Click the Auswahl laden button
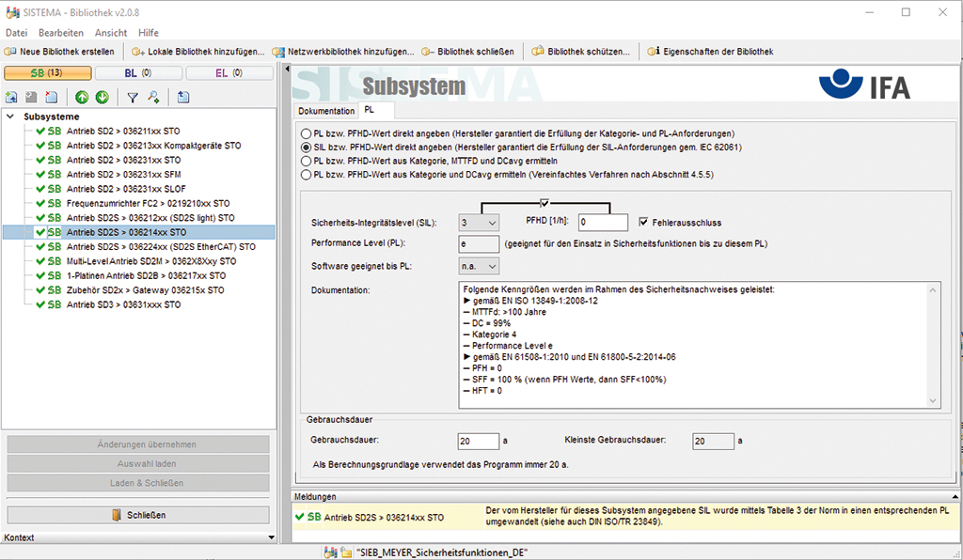963x560 pixels. 138,464
